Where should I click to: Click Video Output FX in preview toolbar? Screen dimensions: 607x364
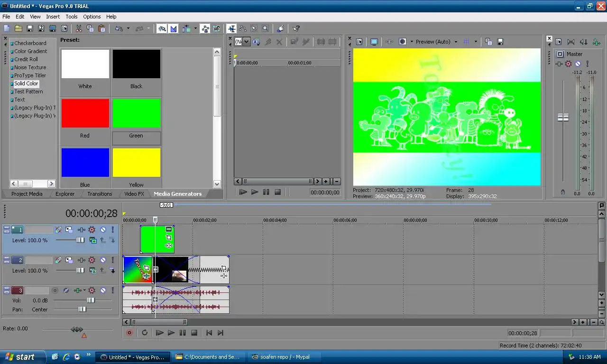[x=389, y=42]
